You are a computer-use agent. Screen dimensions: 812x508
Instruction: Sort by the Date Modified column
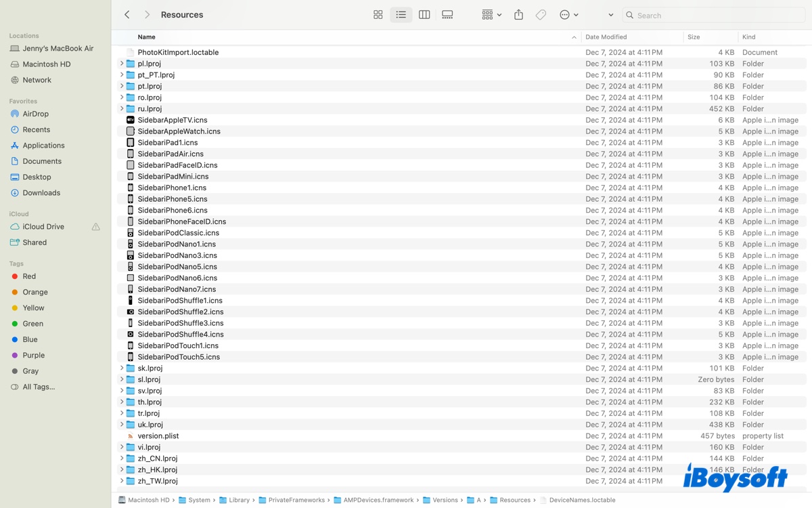606,37
